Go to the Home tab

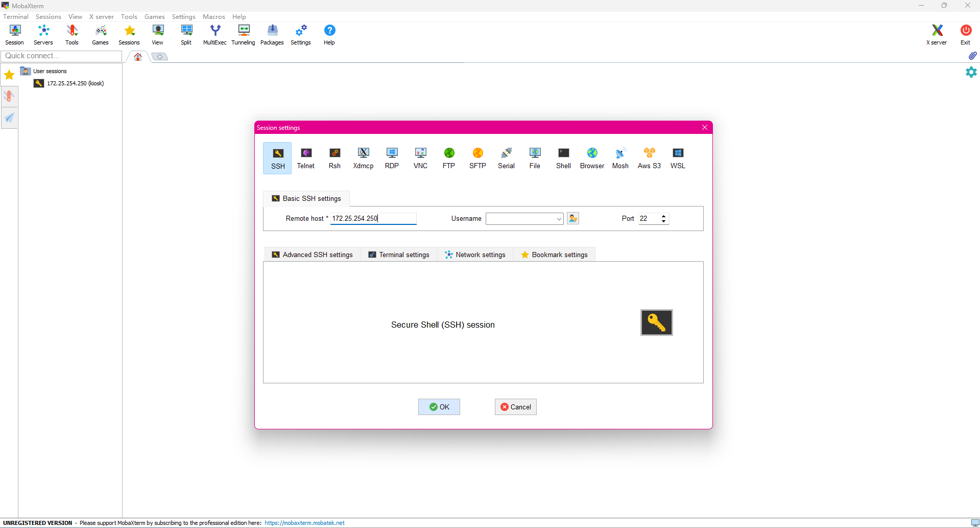click(x=138, y=57)
